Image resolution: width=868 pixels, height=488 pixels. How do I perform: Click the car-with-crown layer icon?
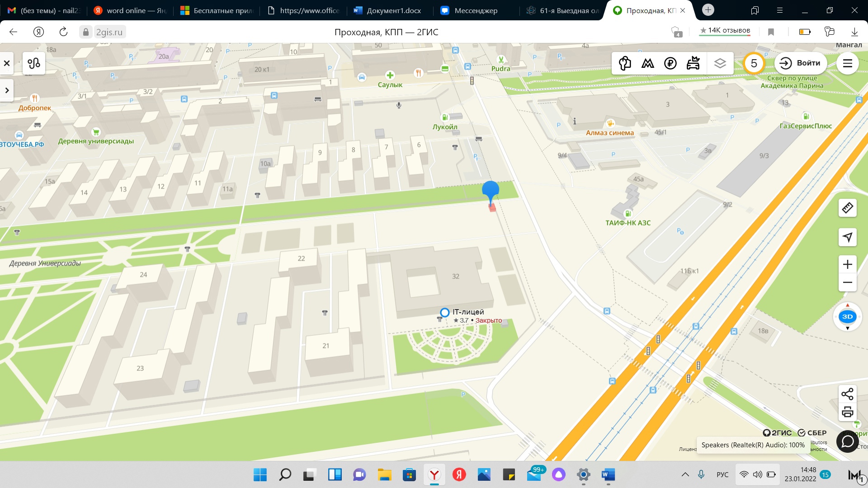693,63
